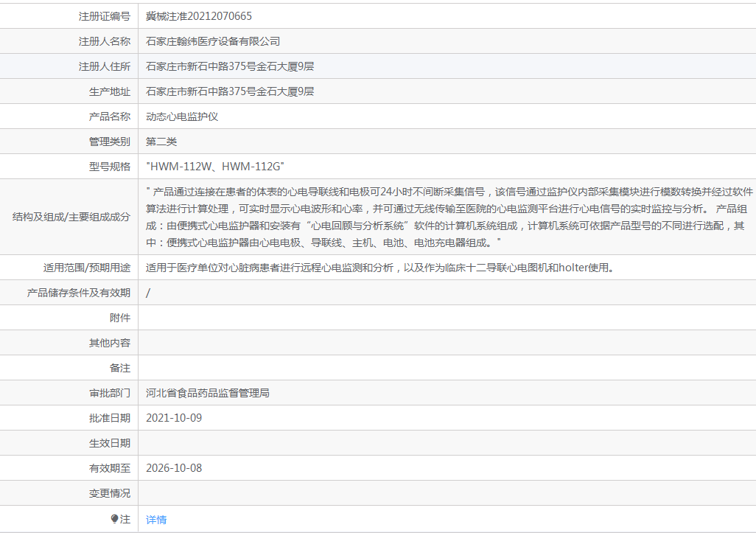Select model text HWM-112W、HWM-112G

(x=215, y=167)
